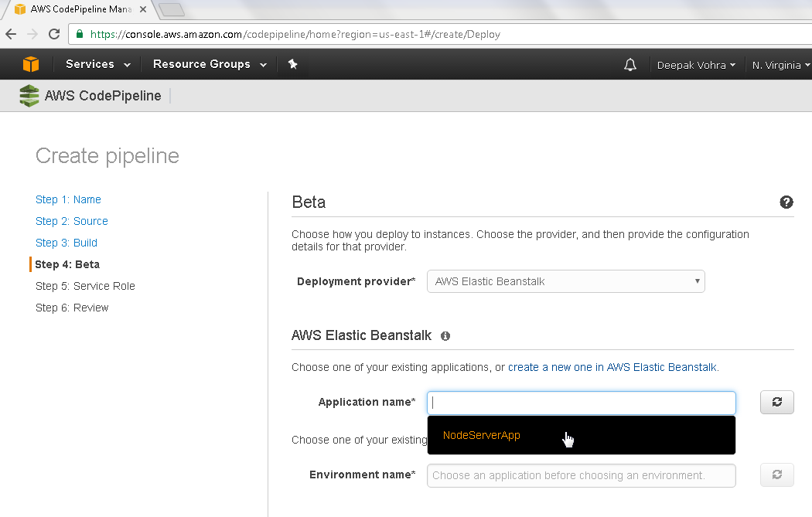
Task: Open a new browser tab
Action: click(x=172, y=9)
